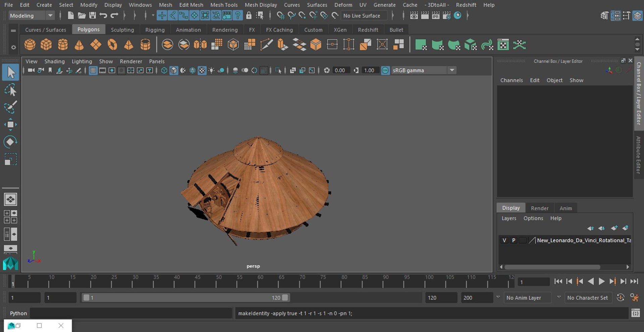
Task: Click the Mirror geometry shelf icon
Action: click(200, 45)
